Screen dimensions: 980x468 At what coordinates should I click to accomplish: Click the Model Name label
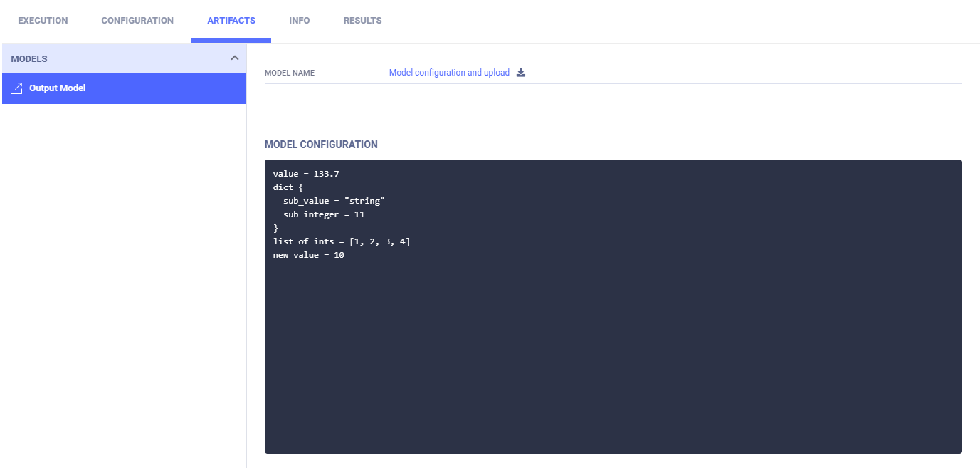tap(290, 73)
